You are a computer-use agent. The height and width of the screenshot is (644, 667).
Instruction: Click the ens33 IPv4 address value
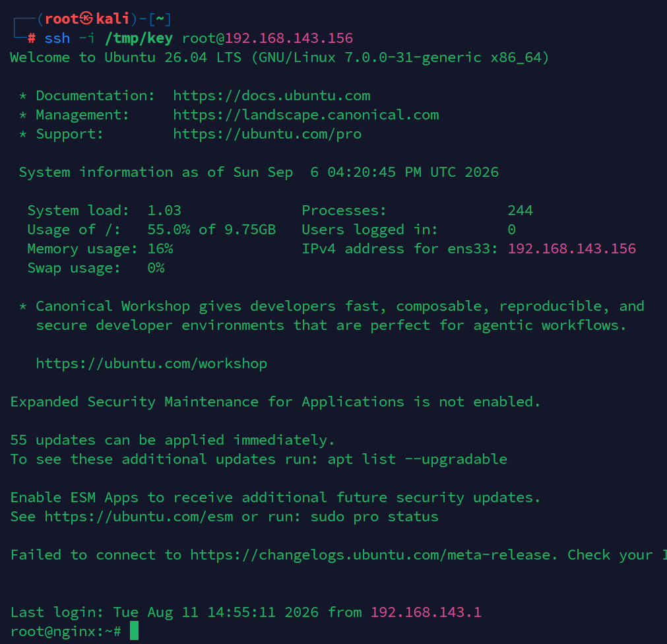572,249
